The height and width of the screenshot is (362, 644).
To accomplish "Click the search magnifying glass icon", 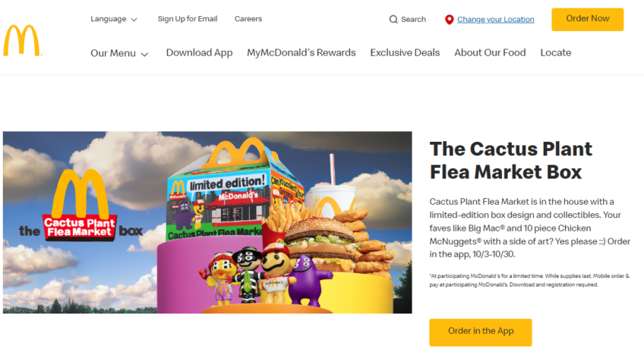I will tap(393, 19).
